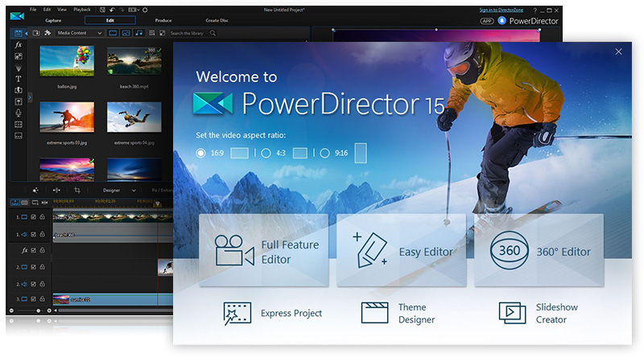Open the Full Feature Editor

[263, 250]
